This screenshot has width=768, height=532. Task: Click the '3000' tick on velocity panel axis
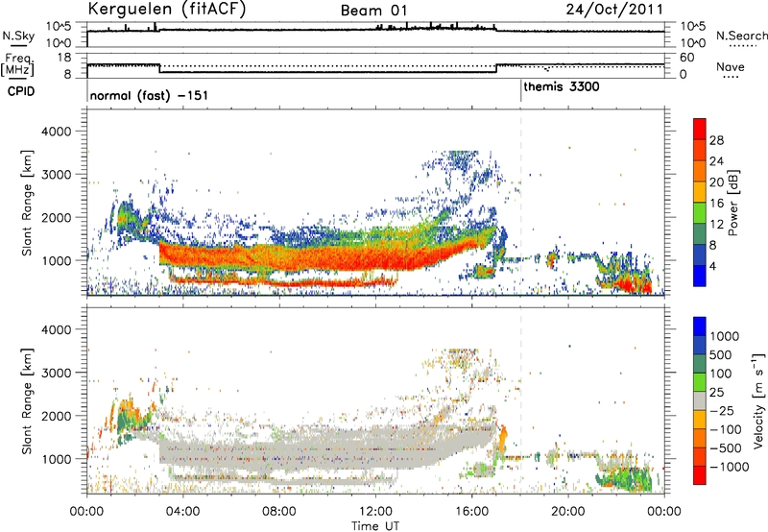point(57,373)
